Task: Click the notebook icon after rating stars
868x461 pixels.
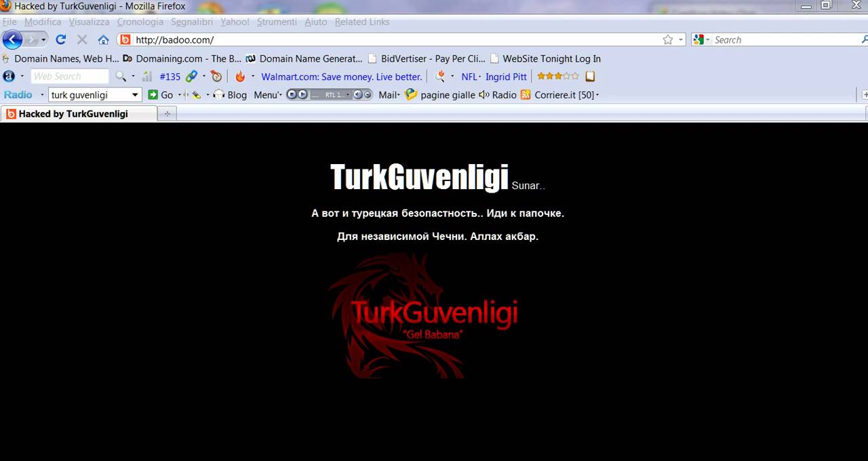Action: (590, 77)
